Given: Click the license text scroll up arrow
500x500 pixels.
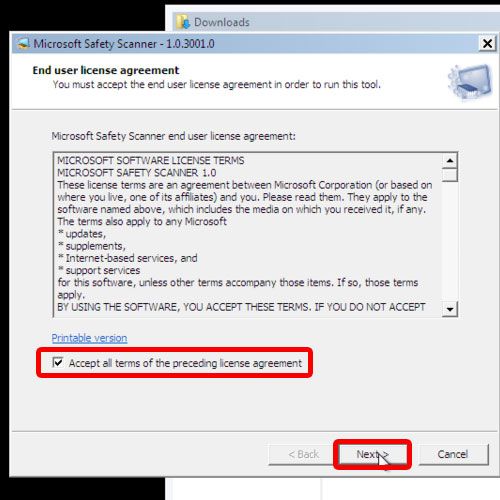Looking at the screenshot, I should 450,161.
